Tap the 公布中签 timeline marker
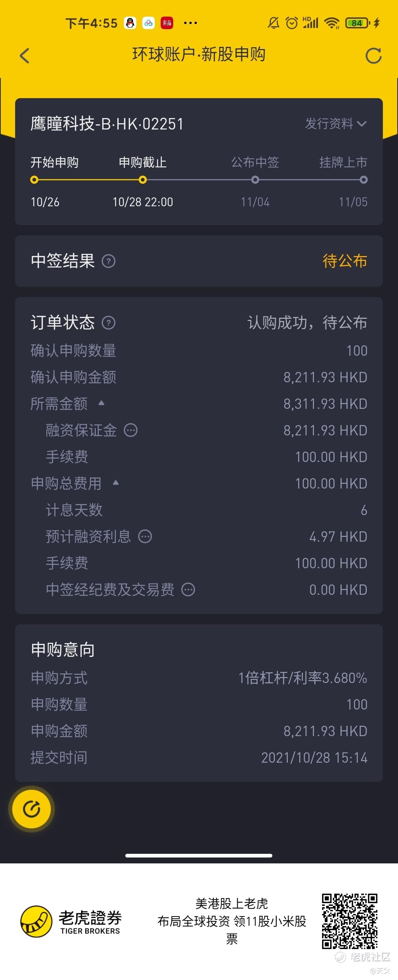Viewport: 398px width, 980px height. coord(255,180)
